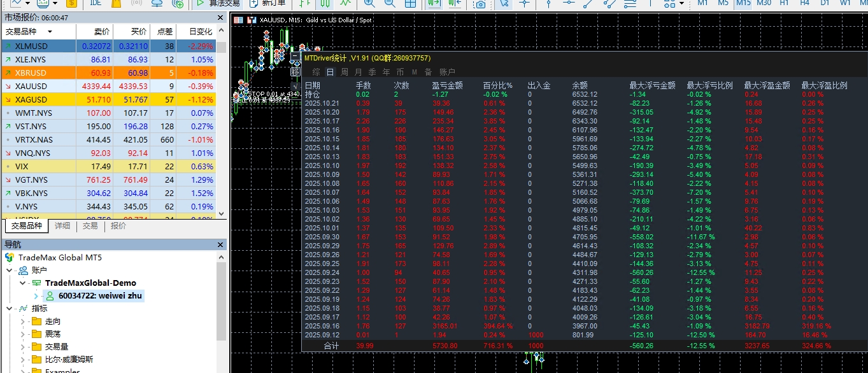
Task: Select the line chart icon
Action: tap(345, 4)
